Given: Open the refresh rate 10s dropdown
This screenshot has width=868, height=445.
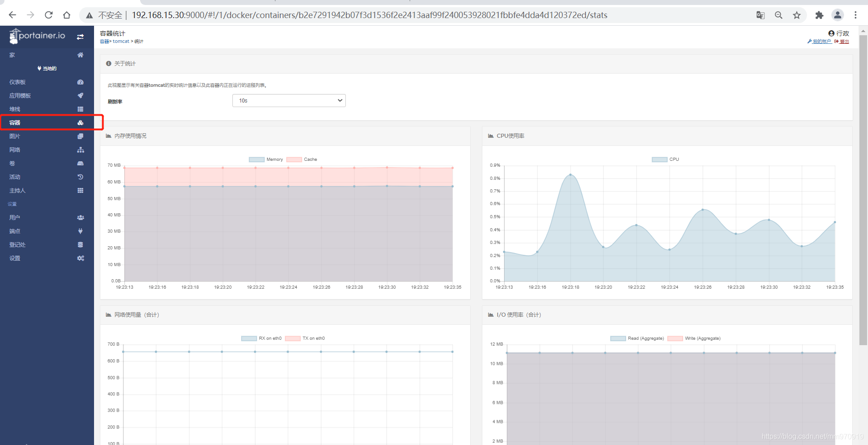Looking at the screenshot, I should 289,101.
